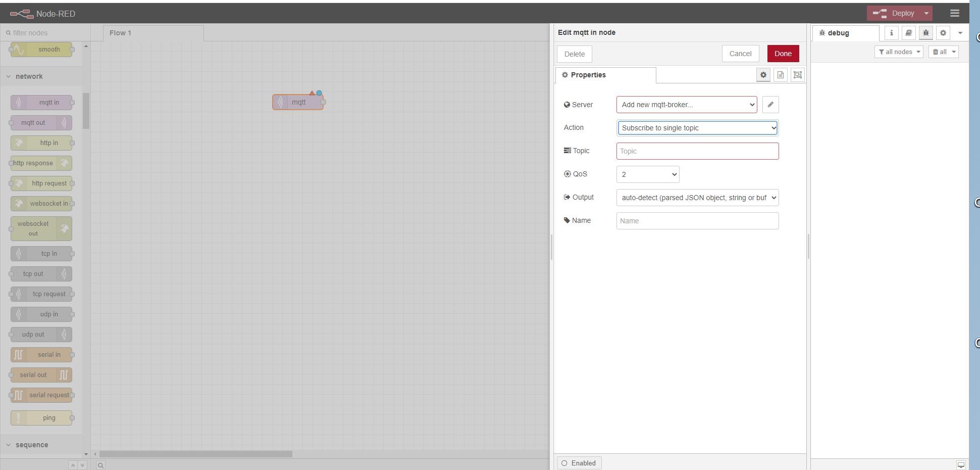Switch to the Properties tab

click(x=588, y=75)
